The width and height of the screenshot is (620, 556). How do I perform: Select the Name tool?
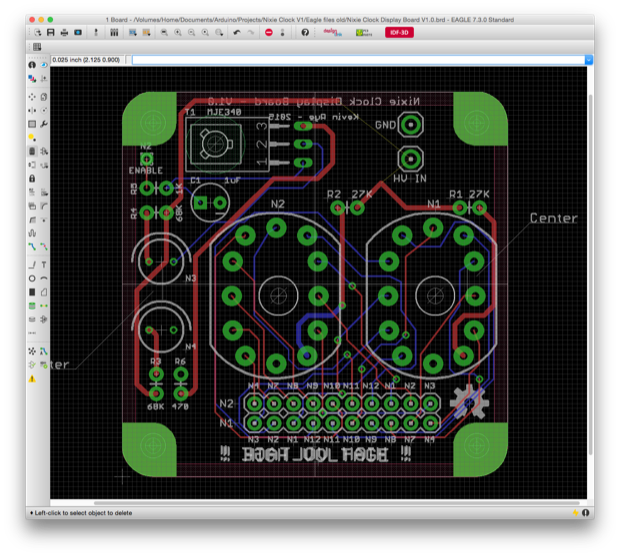coord(32,192)
